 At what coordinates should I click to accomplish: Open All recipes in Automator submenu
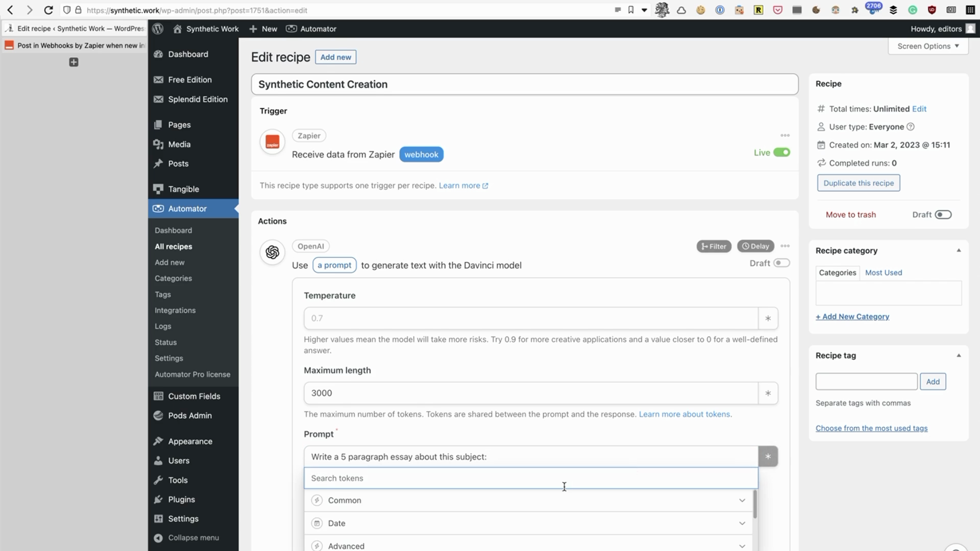(x=174, y=246)
